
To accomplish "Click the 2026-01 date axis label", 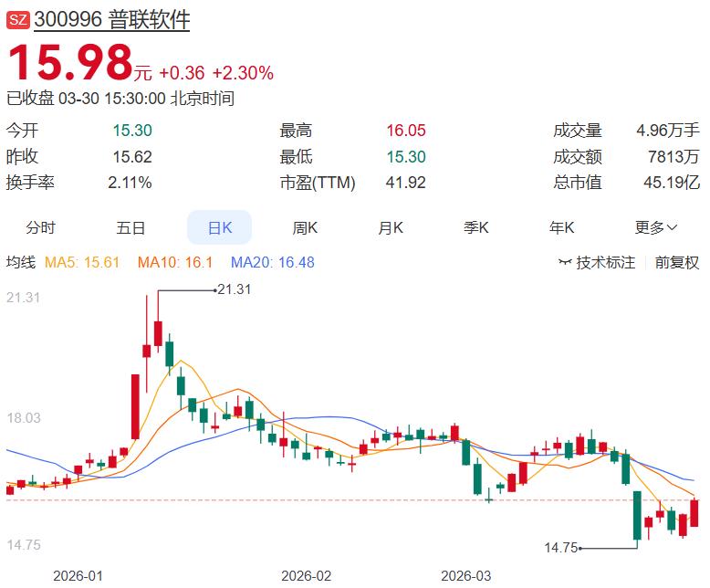I will coord(78,576).
